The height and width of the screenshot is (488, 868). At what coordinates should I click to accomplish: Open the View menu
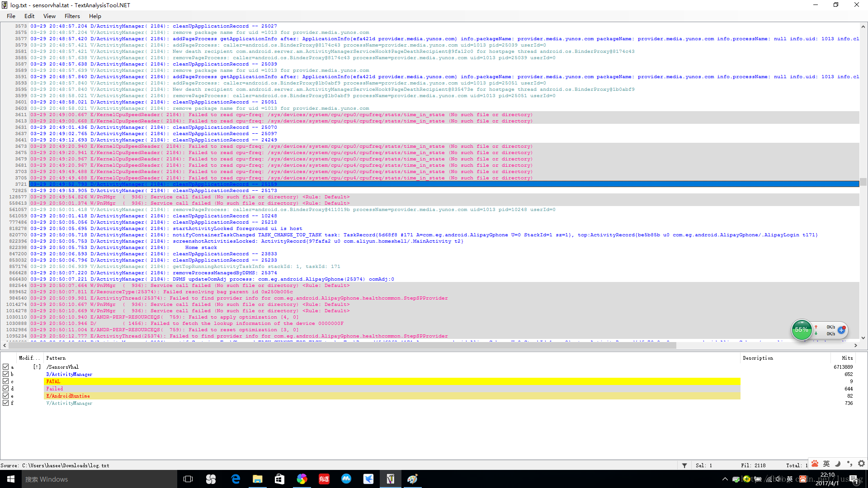49,16
